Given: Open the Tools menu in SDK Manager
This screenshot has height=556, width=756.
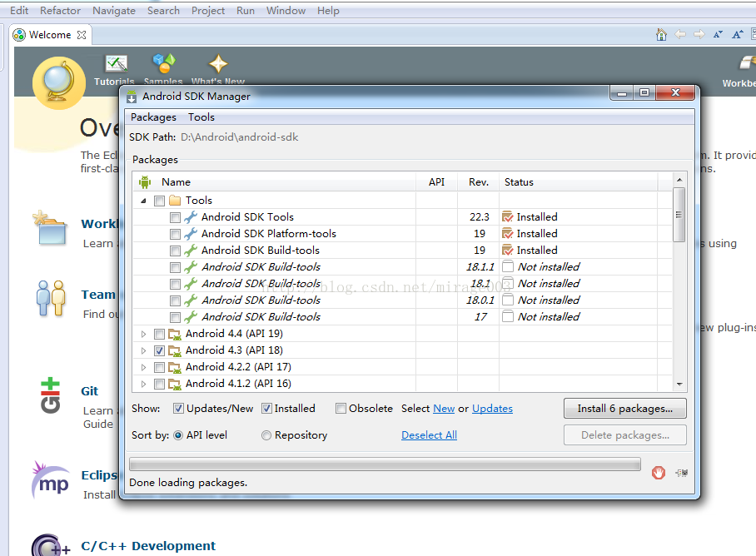Looking at the screenshot, I should [201, 117].
